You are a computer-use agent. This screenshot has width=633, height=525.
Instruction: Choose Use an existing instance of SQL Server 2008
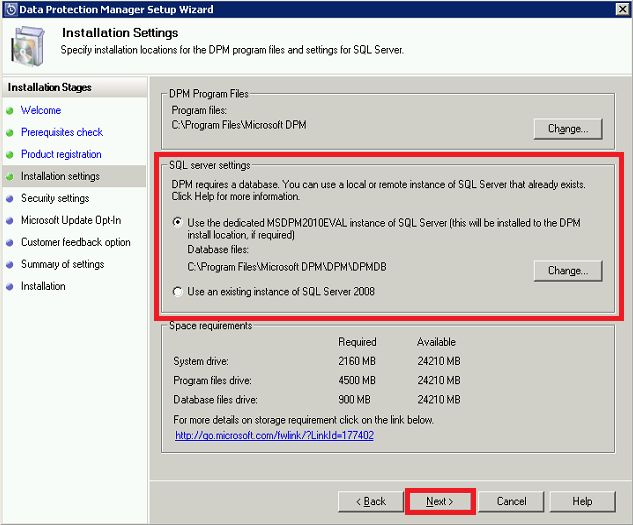(x=178, y=291)
